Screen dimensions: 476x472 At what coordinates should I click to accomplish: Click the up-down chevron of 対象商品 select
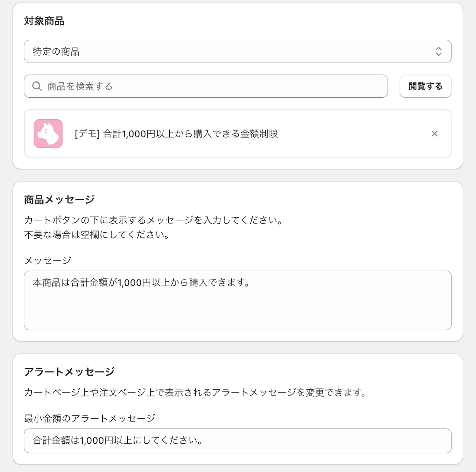coord(438,51)
